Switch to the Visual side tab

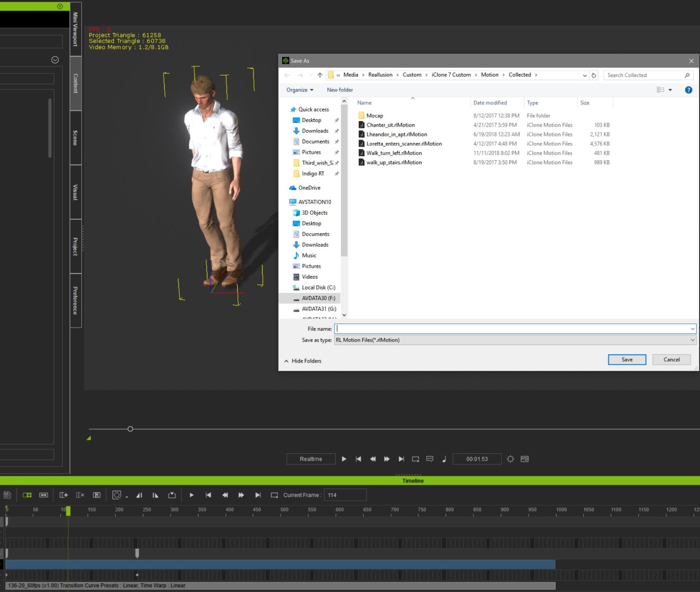(x=76, y=192)
